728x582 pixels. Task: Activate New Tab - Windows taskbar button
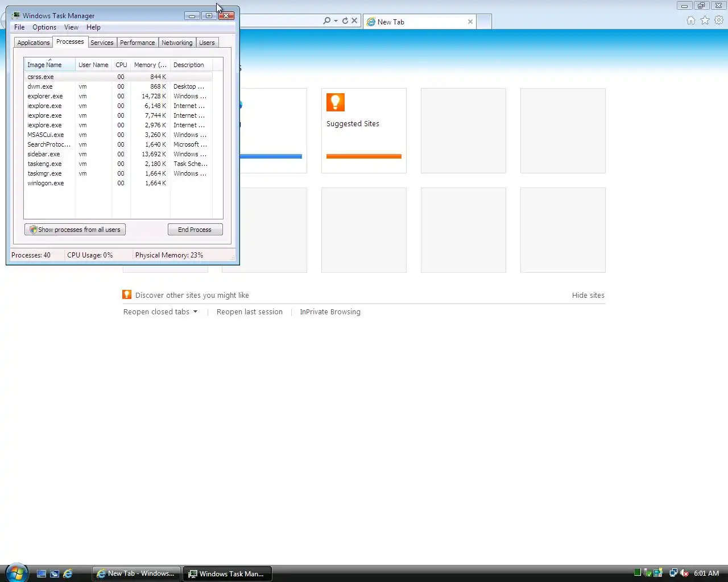(136, 573)
